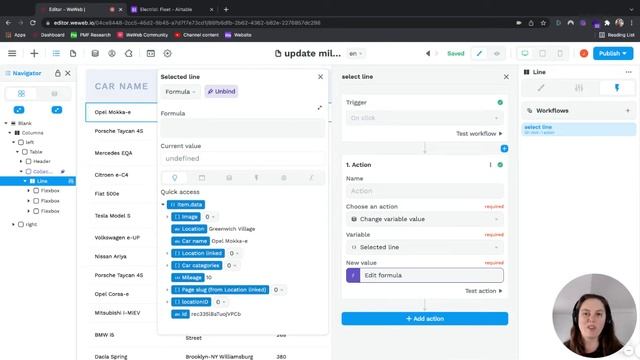Select desktop viewport icon
Viewport: 640px width, 360px height.
coord(525,53)
